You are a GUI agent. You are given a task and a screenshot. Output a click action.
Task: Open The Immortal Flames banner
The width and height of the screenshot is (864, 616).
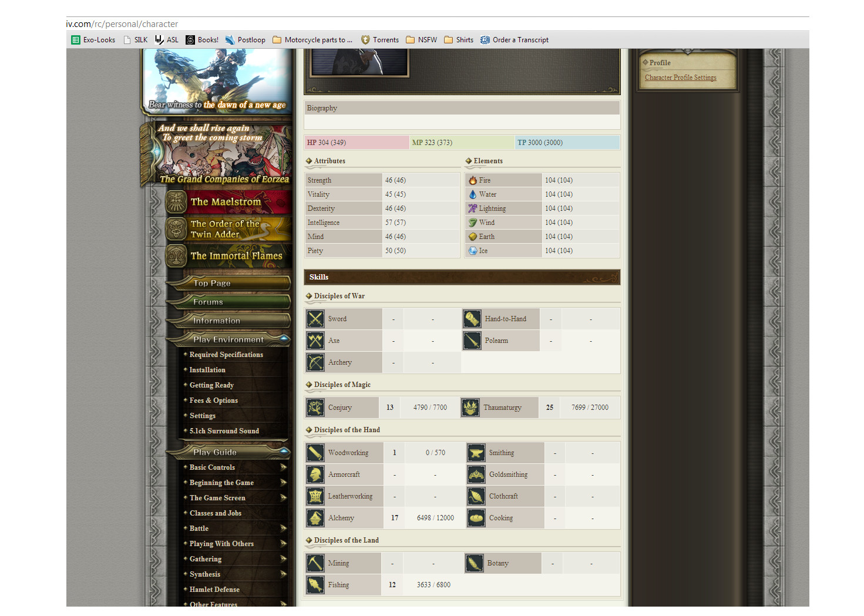[x=230, y=256]
